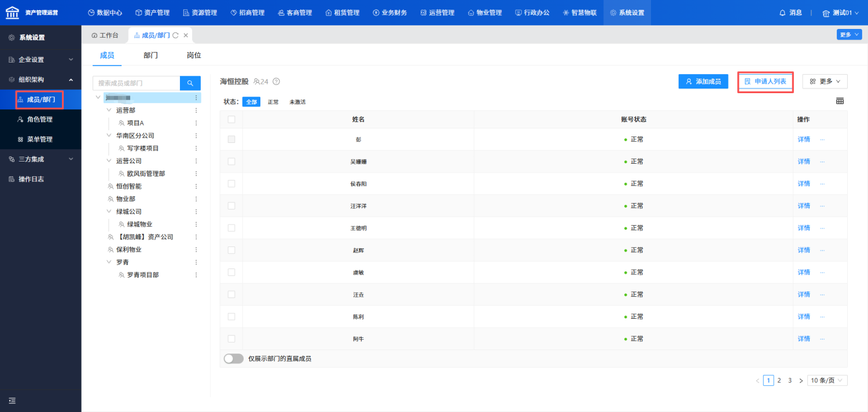Tick the checkbox for 侯春阳 row

[x=231, y=183]
